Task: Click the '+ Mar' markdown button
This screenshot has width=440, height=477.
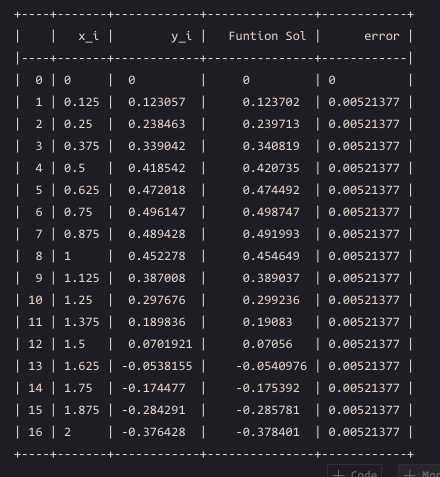Action: click(x=419, y=471)
